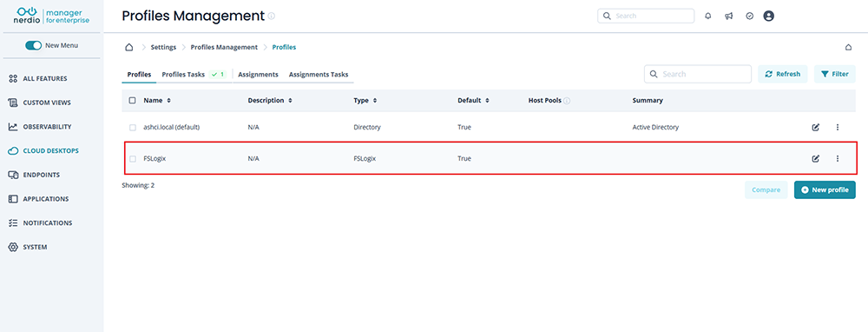The width and height of the screenshot is (868, 332).
Task: Open more options for ashci.local profile
Action: click(837, 128)
